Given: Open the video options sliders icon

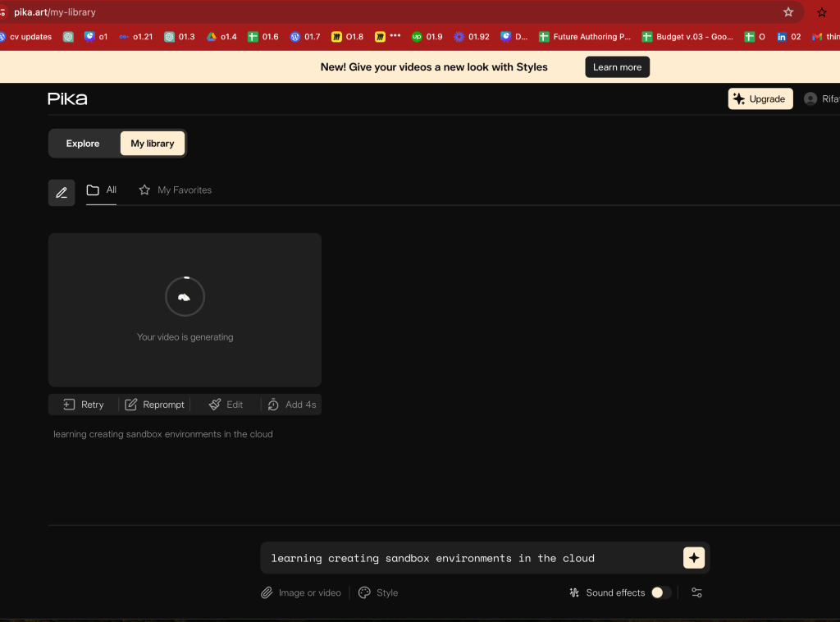Looking at the screenshot, I should [x=696, y=592].
